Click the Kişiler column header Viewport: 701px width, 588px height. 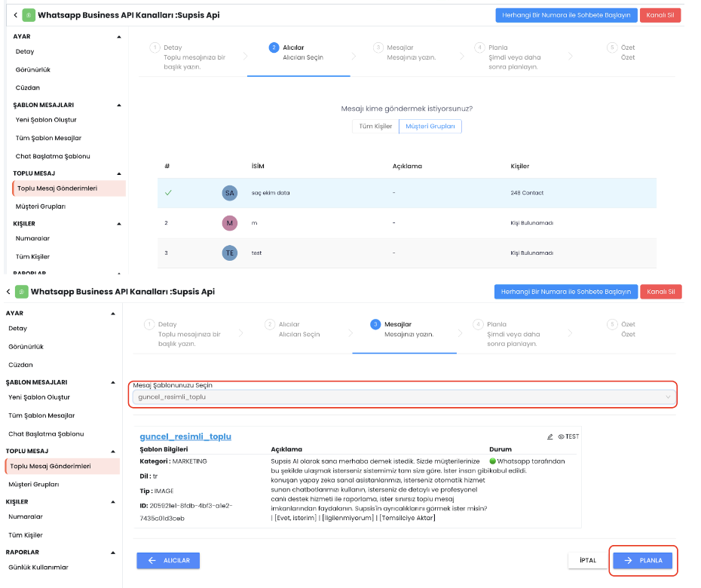(x=520, y=167)
